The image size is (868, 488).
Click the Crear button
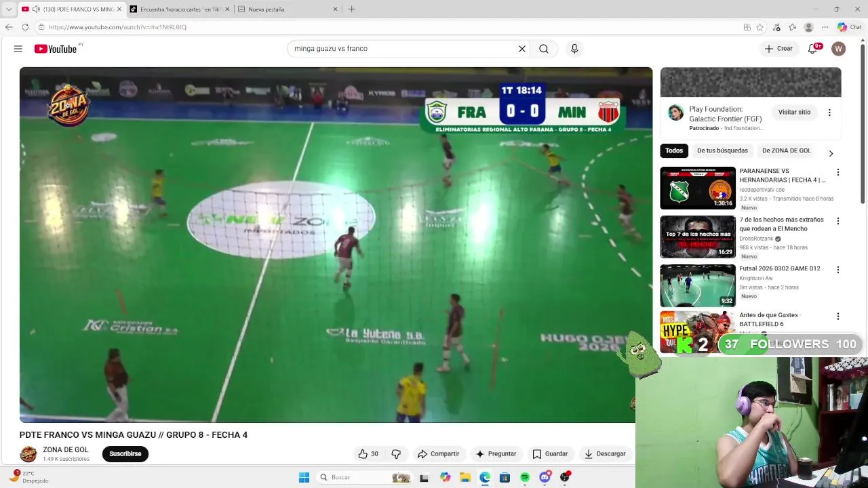[778, 49]
